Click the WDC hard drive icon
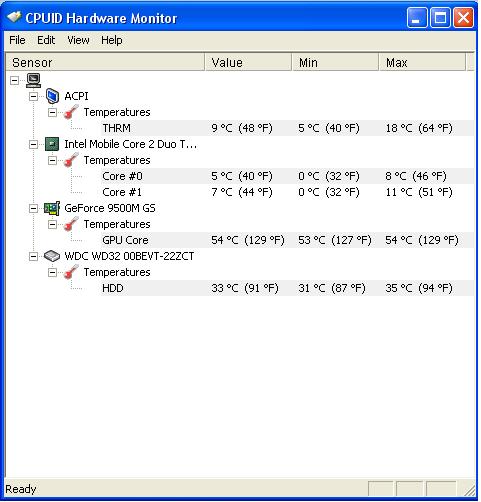 click(52, 256)
